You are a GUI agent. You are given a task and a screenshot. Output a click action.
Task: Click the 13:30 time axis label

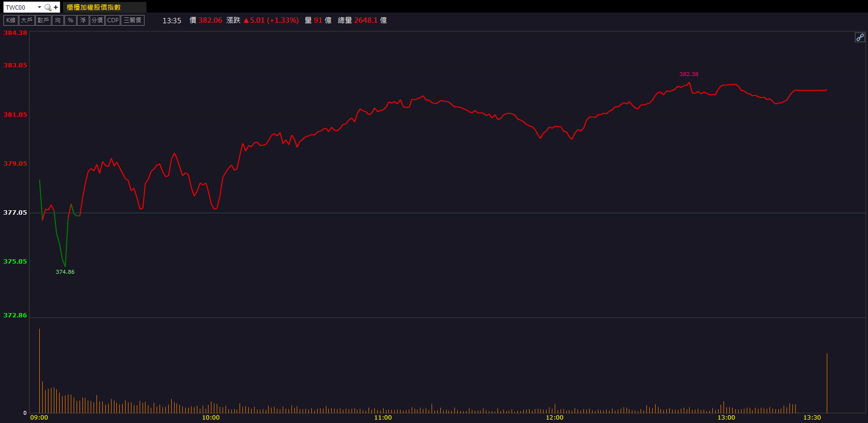812,418
